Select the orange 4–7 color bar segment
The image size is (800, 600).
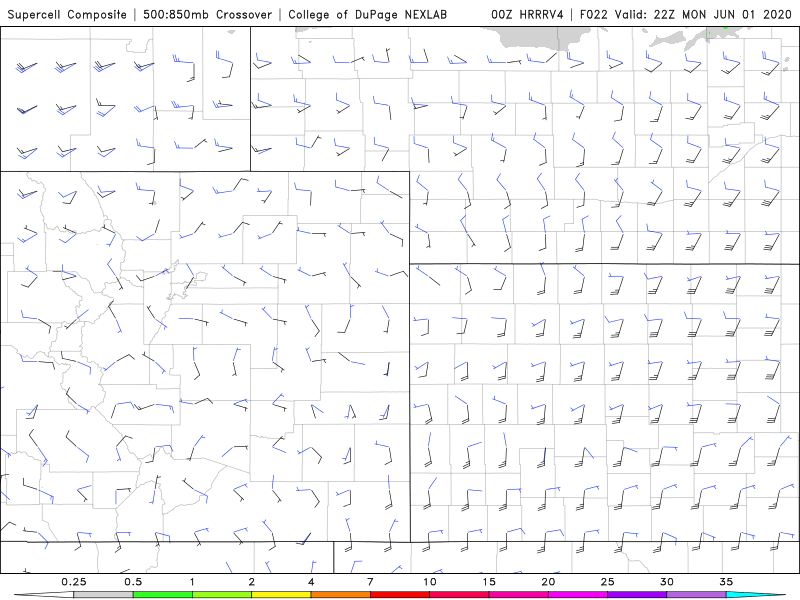(340, 595)
